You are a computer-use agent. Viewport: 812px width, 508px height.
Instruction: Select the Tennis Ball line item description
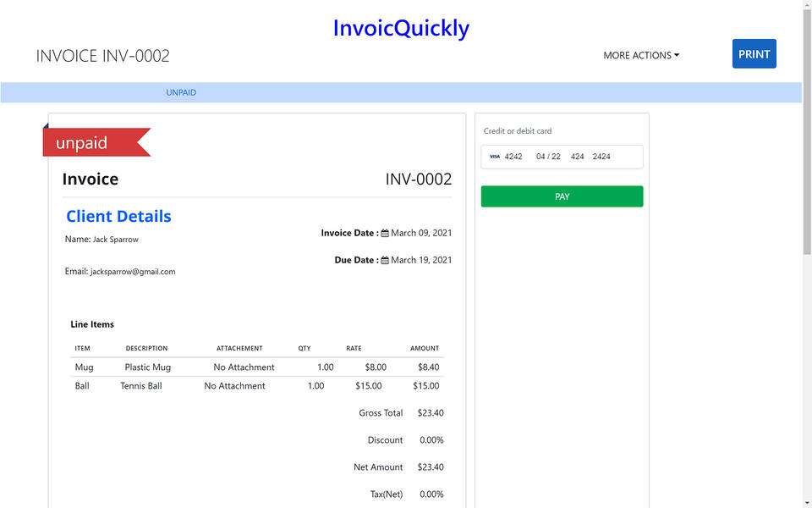[141, 386]
